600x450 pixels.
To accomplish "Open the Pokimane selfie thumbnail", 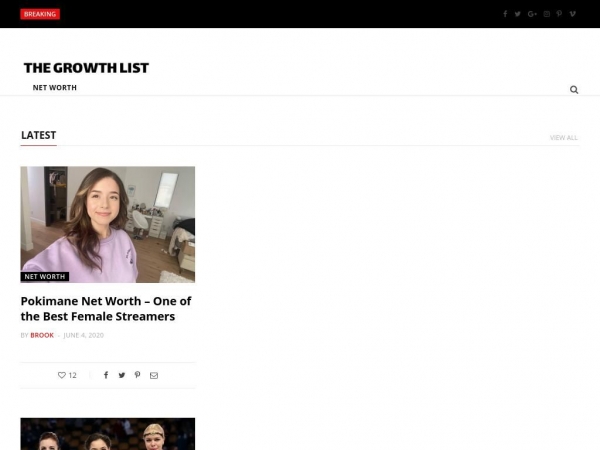I will pos(108,224).
